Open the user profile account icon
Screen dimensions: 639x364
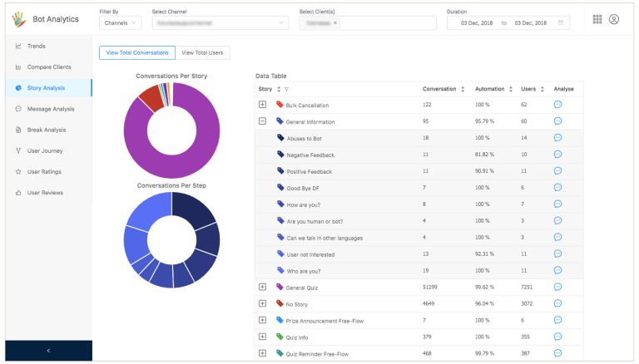click(x=614, y=19)
